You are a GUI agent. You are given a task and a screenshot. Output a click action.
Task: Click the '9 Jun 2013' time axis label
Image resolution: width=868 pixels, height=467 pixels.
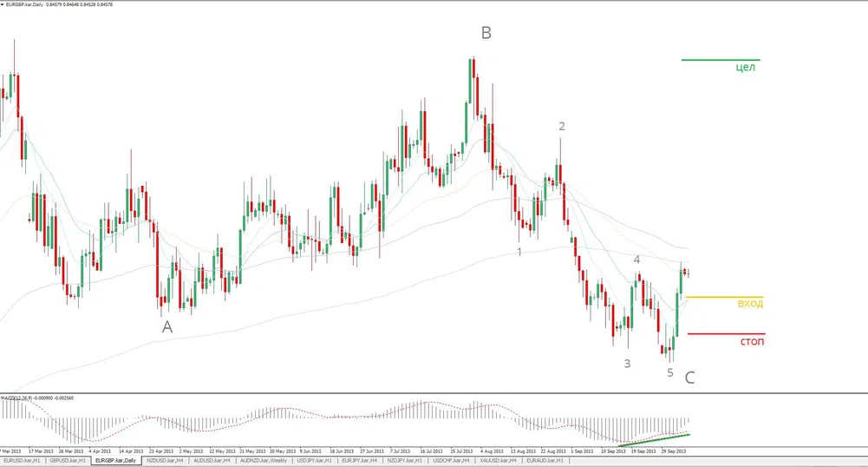pos(310,451)
